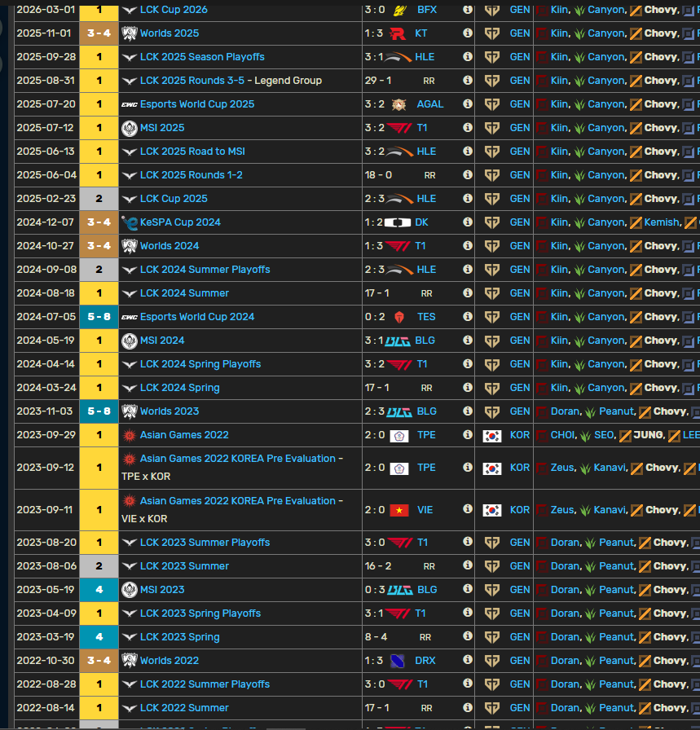Open Kanavi link in VIE x KOR row
Screen dimensions: 700x730
[x=610, y=510]
